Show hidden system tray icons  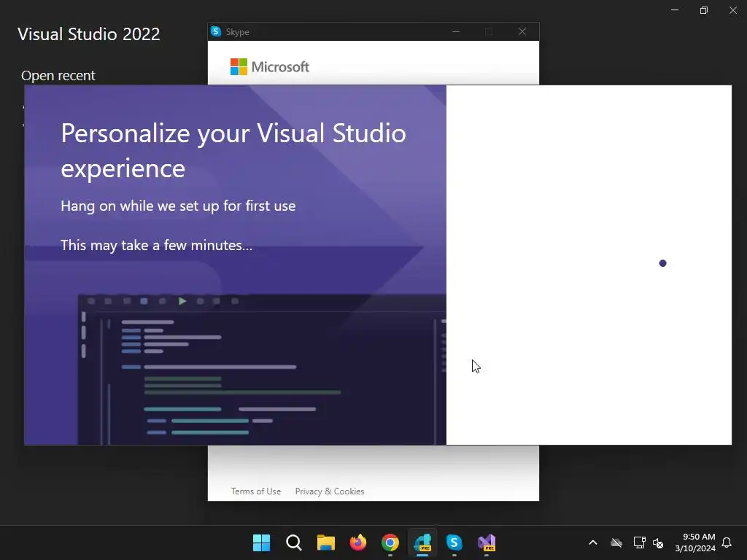[593, 542]
